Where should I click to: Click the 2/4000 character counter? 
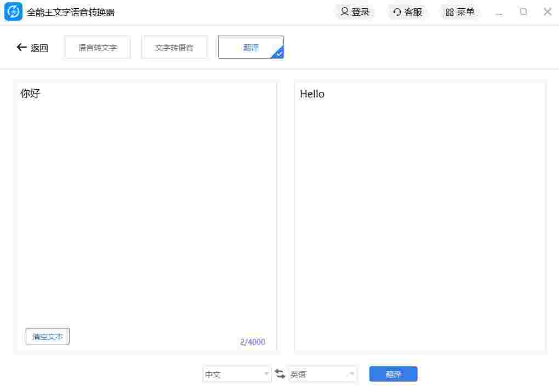click(252, 342)
